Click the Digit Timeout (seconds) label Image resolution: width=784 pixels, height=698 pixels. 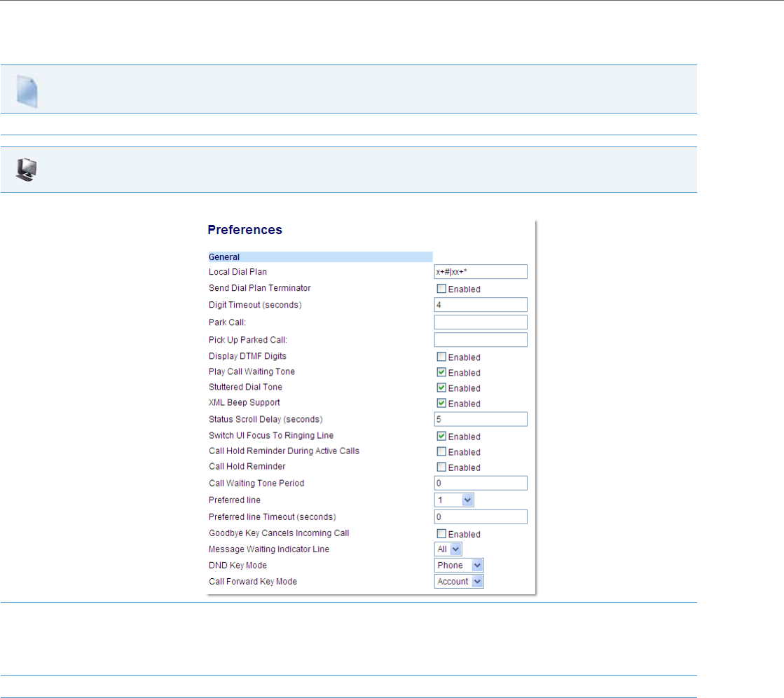pyautogui.click(x=255, y=305)
